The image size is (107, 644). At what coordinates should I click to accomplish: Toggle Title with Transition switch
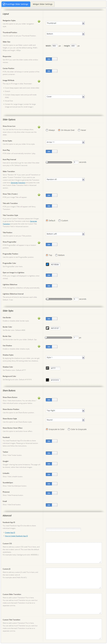coord(52,206)
